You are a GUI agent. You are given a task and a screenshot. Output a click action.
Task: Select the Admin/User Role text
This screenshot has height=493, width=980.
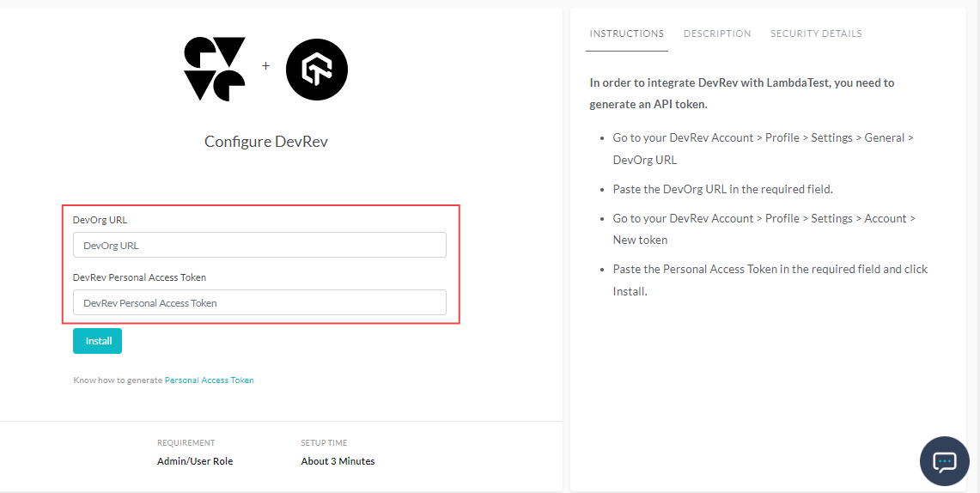[x=195, y=461]
